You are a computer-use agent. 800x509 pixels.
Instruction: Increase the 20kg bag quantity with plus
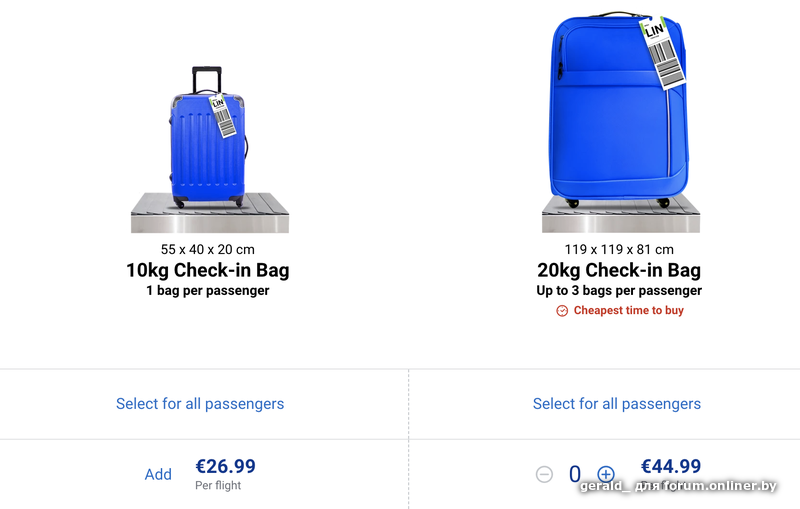click(606, 474)
